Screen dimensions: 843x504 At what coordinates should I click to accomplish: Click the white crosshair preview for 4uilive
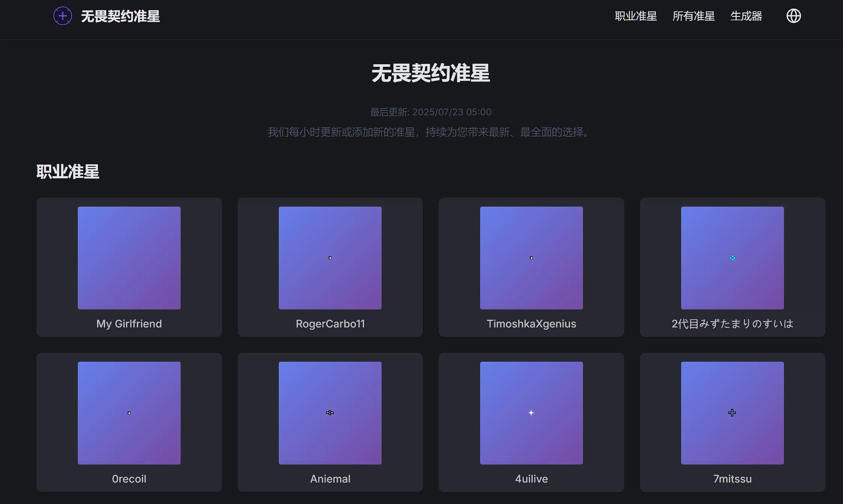pyautogui.click(x=531, y=412)
